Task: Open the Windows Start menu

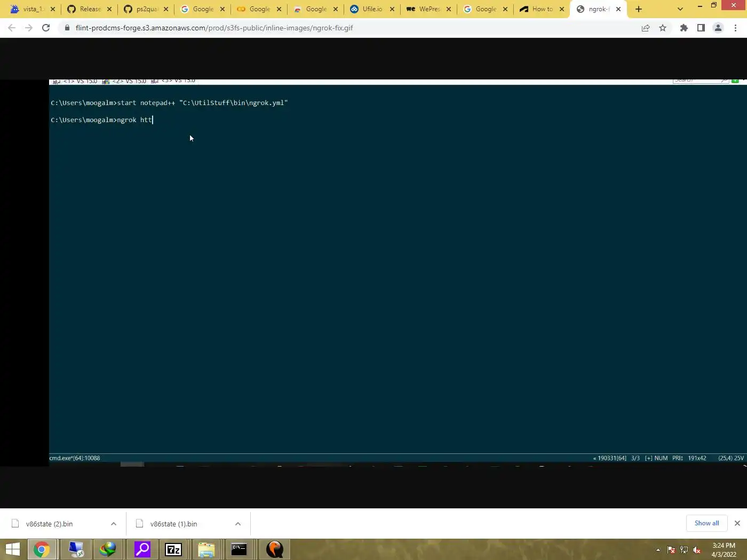Action: click(x=13, y=549)
